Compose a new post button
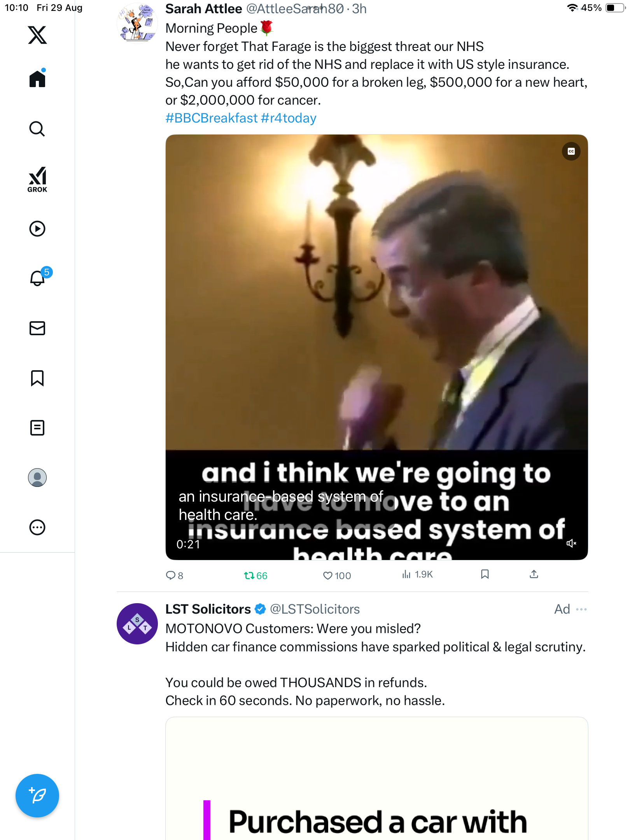This screenshot has height=840, width=630. (37, 796)
